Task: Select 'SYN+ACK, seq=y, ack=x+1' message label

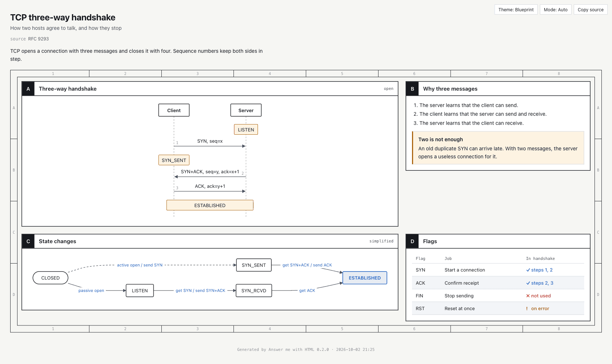Action: pyautogui.click(x=210, y=172)
